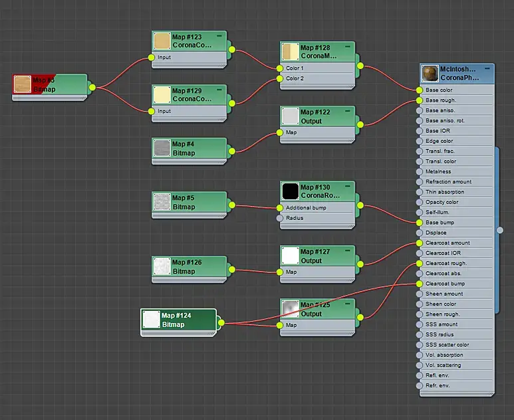This screenshot has height=420, width=514.
Task: Collapse the Map #128 CoronaMix node
Action: [x=348, y=47]
